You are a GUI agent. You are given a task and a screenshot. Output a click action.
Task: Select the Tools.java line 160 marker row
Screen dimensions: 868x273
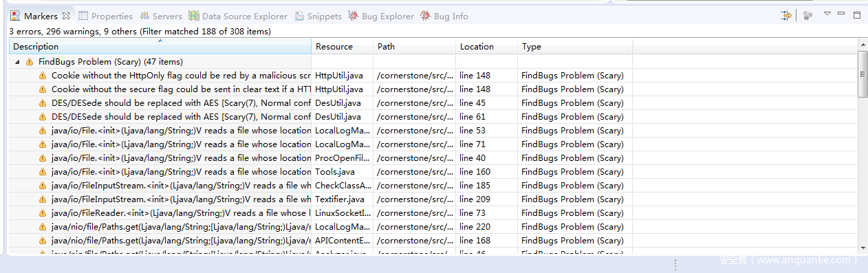click(433, 172)
